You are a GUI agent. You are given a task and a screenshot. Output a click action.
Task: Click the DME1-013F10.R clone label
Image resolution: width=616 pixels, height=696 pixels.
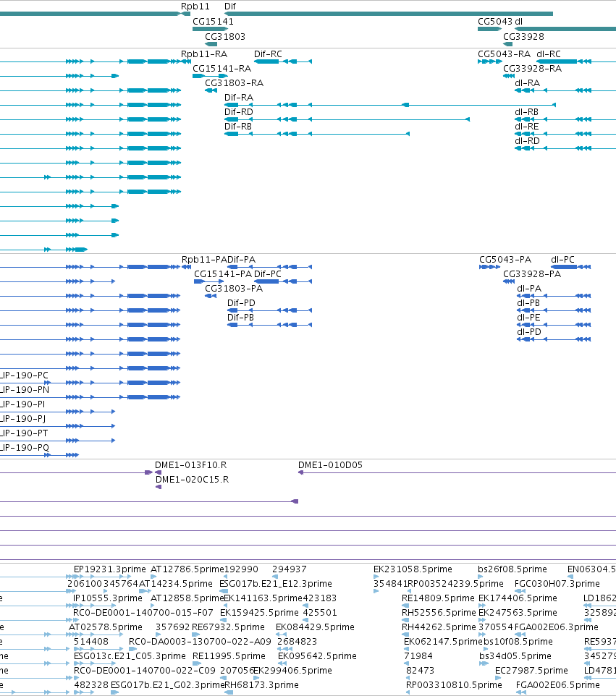tap(190, 465)
